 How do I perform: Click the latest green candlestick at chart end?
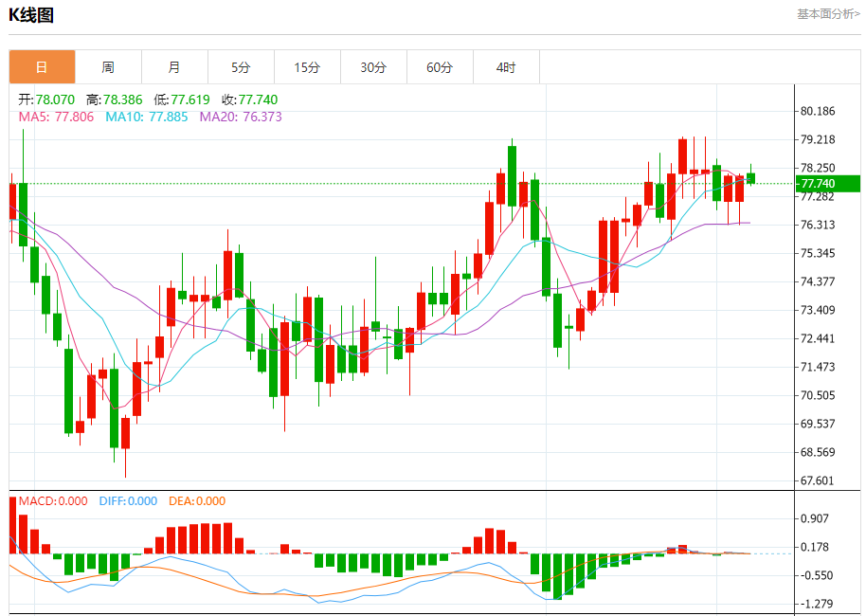[750, 178]
